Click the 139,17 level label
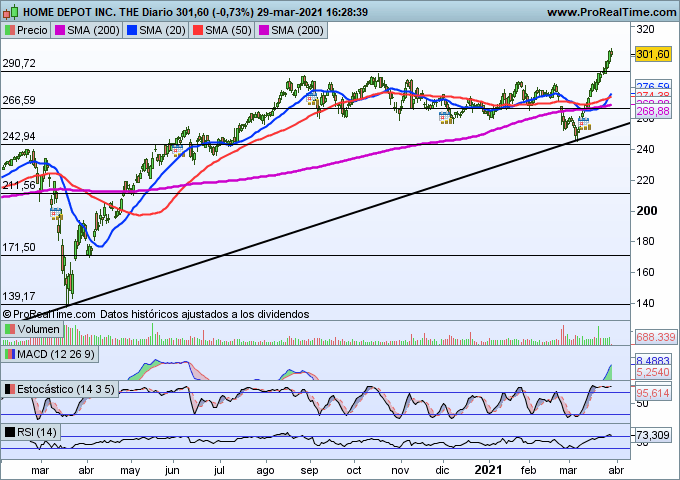Viewport: 680px width, 480px height. point(19,296)
